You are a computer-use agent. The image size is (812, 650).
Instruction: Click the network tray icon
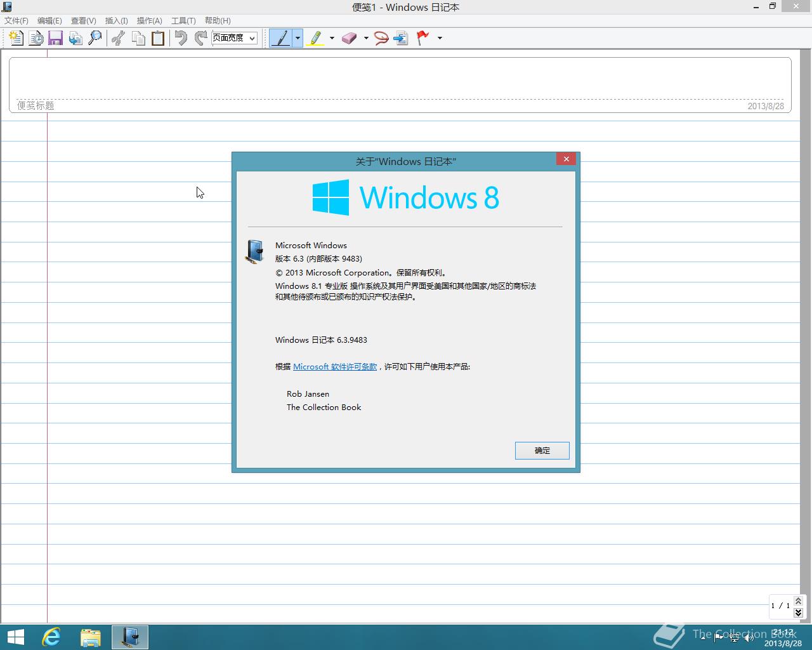[x=734, y=637]
